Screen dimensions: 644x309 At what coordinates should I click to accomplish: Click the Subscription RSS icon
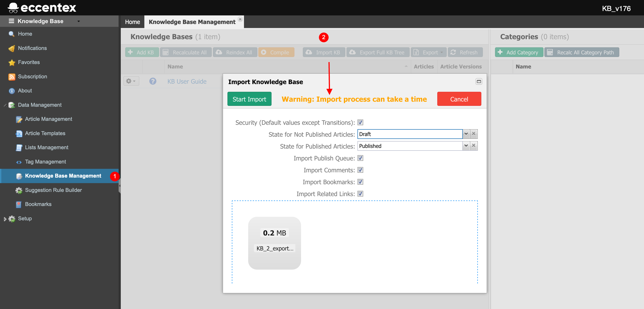pos(12,77)
